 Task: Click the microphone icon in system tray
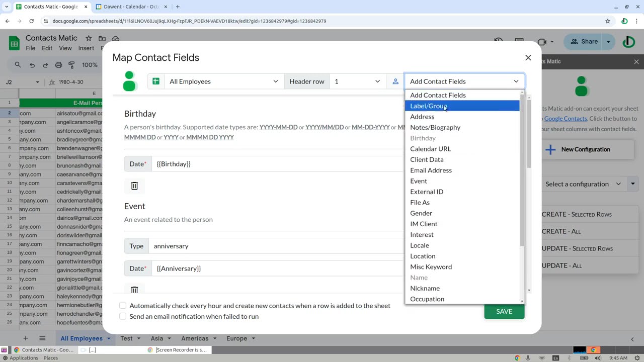528,358
